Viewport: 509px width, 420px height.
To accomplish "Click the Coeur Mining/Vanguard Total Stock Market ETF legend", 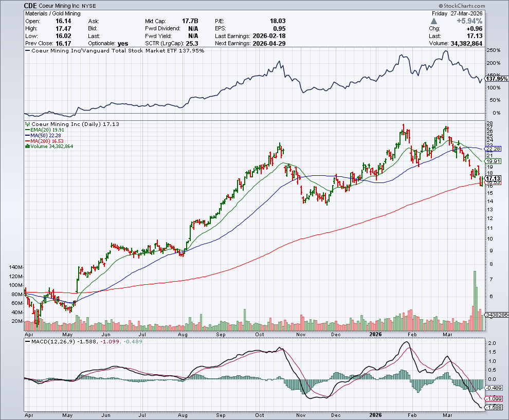I will [x=115, y=50].
